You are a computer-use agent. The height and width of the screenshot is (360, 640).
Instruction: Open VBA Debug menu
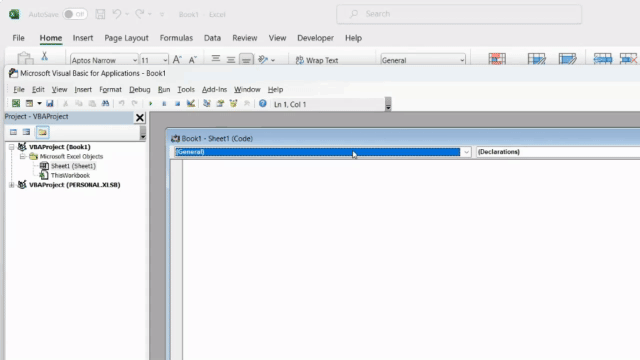pyautogui.click(x=140, y=89)
